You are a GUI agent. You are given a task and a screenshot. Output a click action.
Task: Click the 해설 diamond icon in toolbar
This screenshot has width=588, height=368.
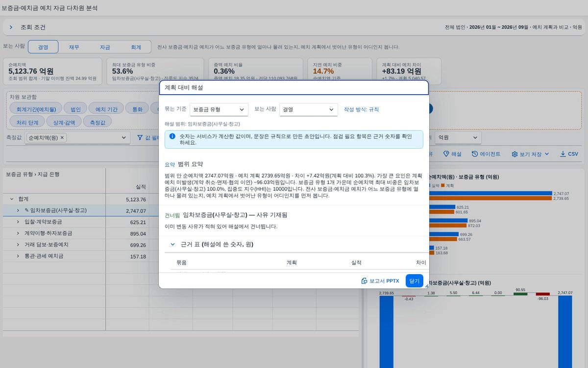[x=446, y=154]
